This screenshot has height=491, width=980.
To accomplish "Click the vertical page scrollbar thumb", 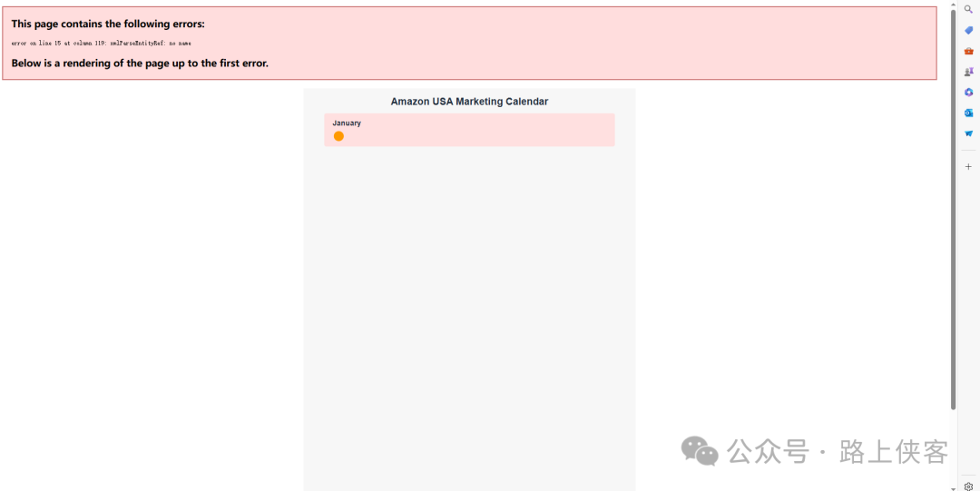I will (x=953, y=210).
